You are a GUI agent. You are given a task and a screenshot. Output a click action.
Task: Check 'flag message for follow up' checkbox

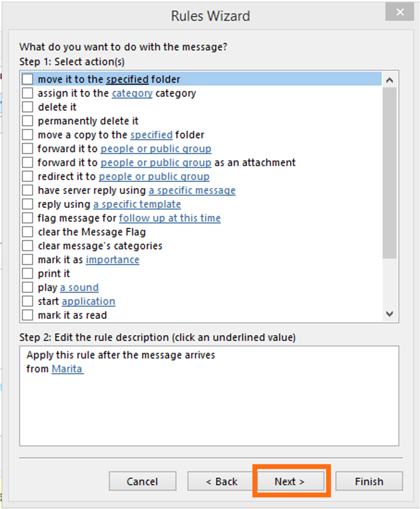pyautogui.click(x=28, y=218)
